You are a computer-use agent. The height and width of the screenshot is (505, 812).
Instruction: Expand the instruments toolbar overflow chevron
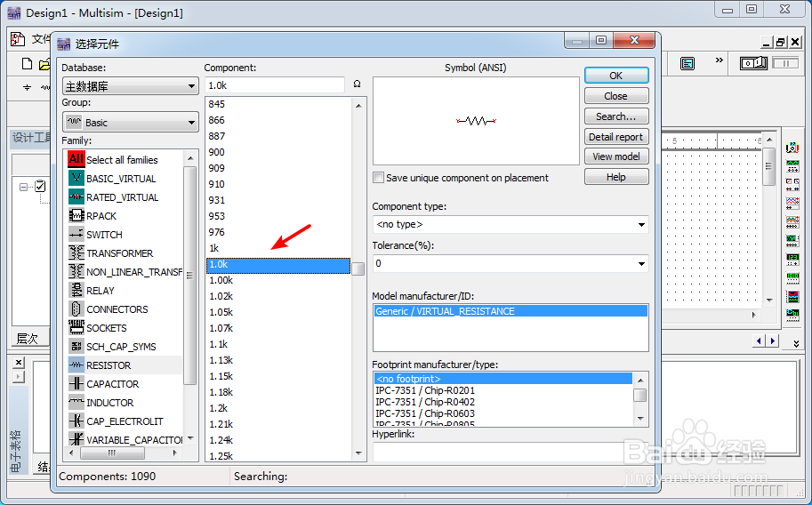pos(796,343)
